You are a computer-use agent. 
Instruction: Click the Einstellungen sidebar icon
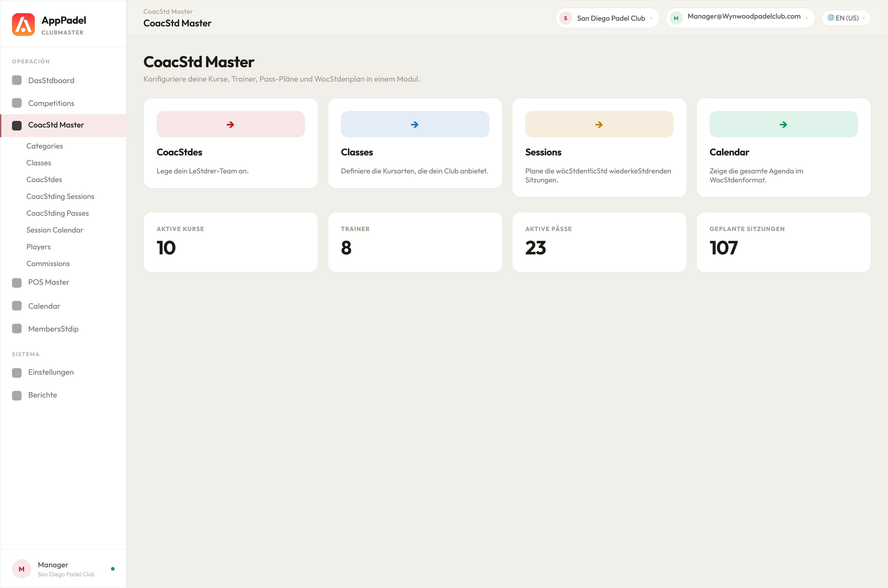[x=17, y=372]
